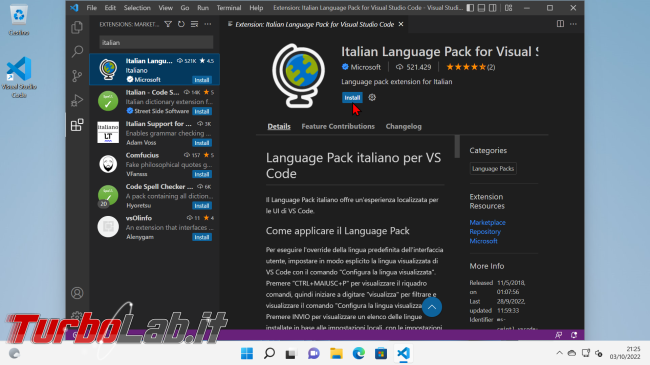The width and height of the screenshot is (650, 365).
Task: Open editor more actions ellipsis
Action: 573,24
